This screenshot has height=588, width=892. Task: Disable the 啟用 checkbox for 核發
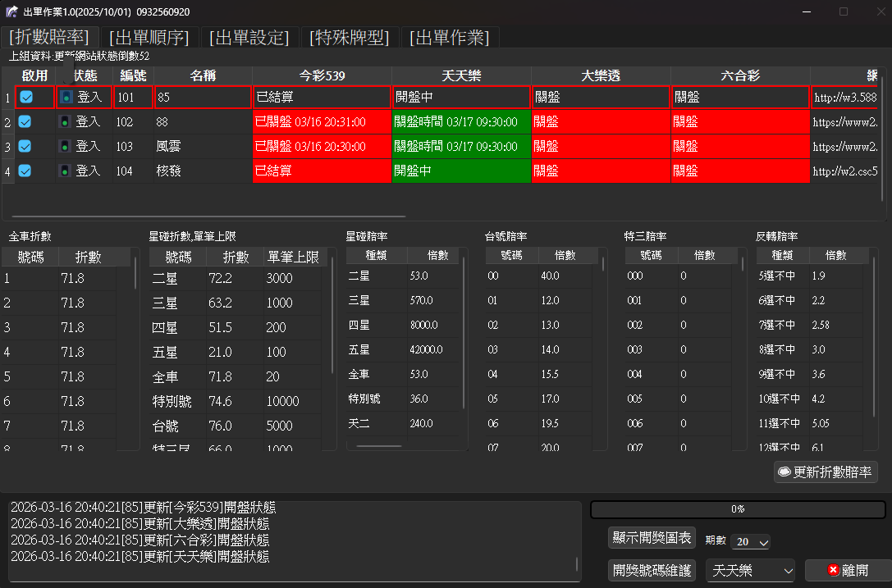[x=25, y=171]
